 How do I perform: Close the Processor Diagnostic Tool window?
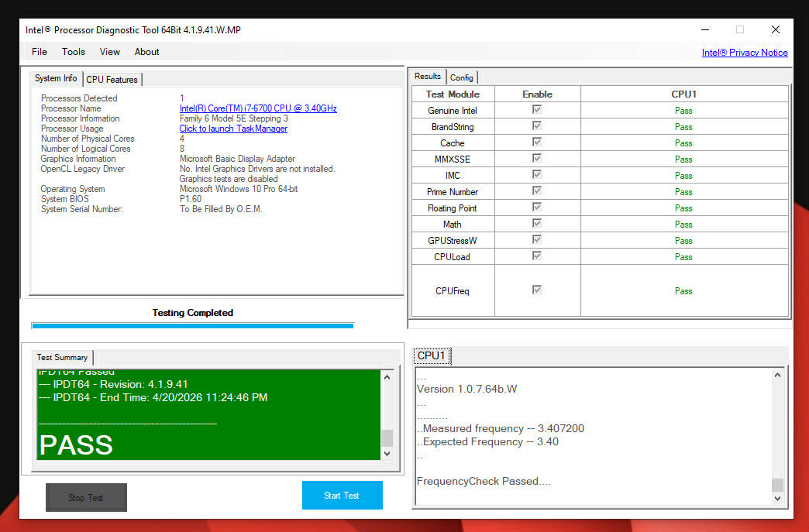click(775, 30)
